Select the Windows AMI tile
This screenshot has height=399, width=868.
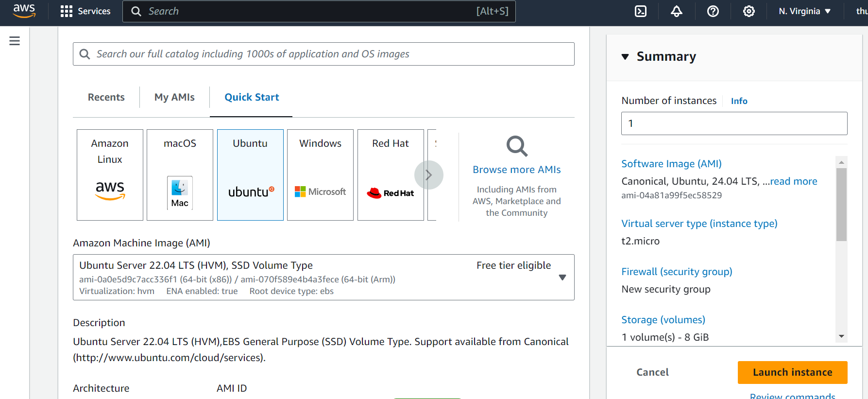tap(320, 174)
